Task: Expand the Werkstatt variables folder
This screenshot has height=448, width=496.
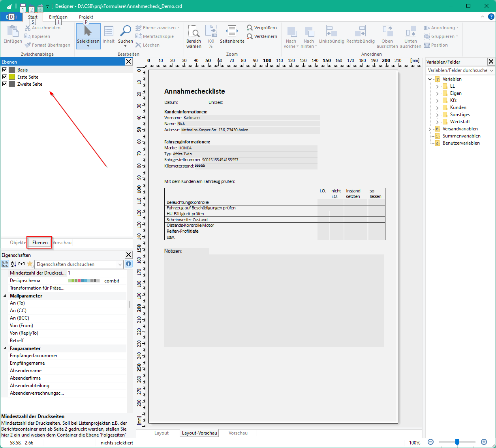Action: point(437,122)
